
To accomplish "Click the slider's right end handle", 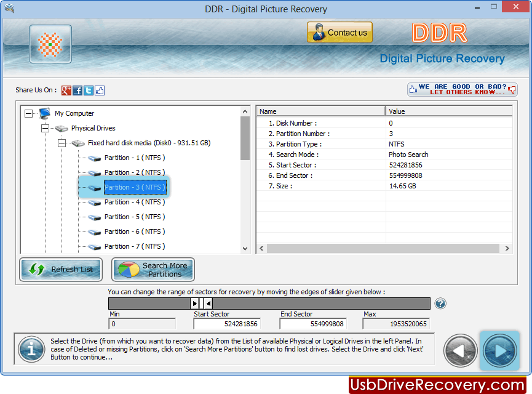I will (x=208, y=304).
